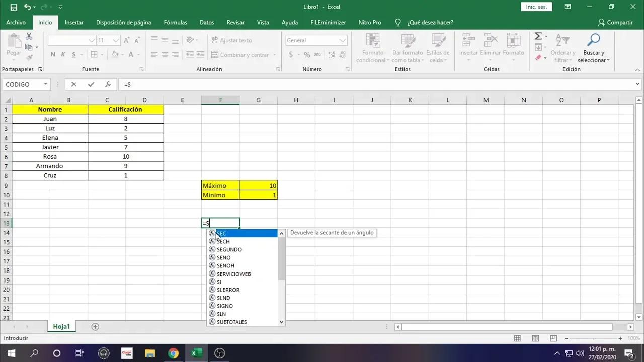The width and height of the screenshot is (644, 362).
Task: Open Combinar y centrar dropdown arrow
Action: coord(275,55)
